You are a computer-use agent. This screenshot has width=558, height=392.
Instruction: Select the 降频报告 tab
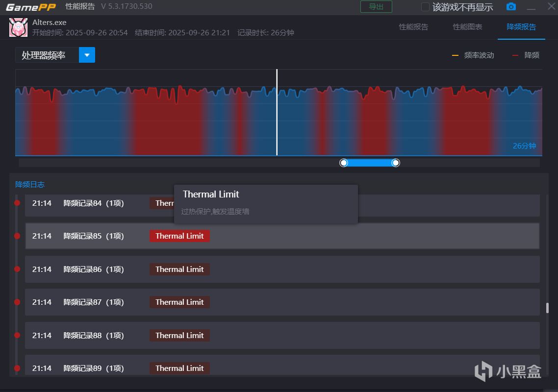click(521, 27)
